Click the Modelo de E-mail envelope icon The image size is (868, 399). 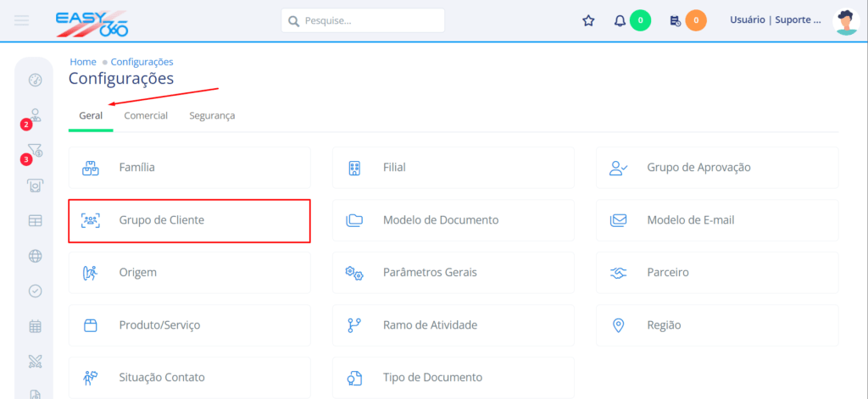[x=618, y=221]
